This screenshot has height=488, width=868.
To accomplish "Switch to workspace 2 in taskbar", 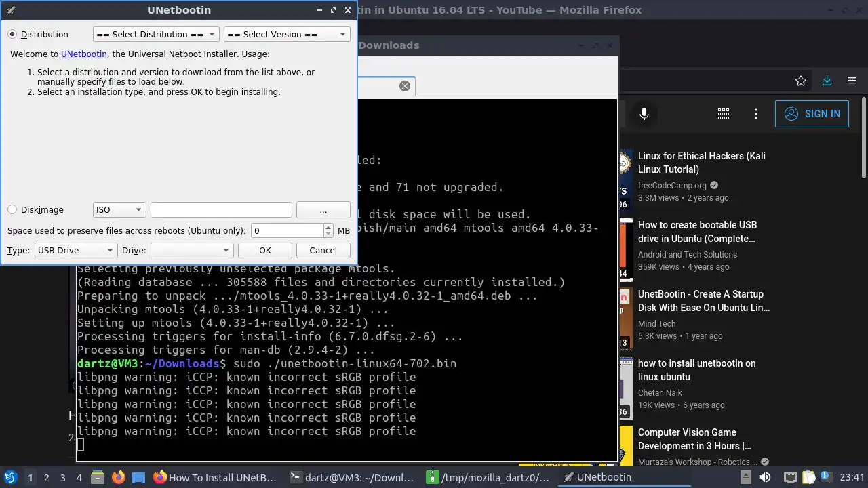I will (47, 477).
